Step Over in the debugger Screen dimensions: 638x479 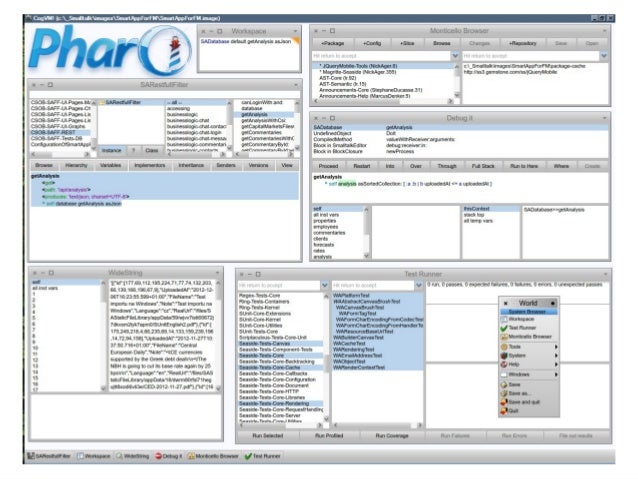click(415, 166)
